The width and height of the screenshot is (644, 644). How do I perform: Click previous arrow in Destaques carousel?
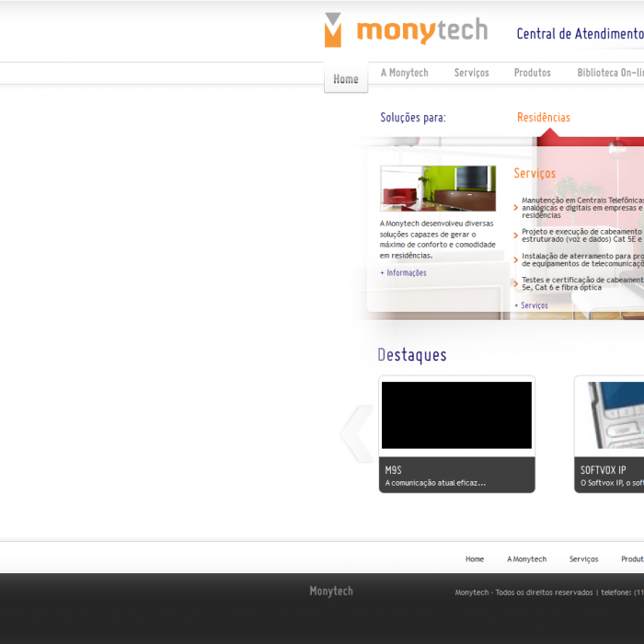[x=357, y=433]
